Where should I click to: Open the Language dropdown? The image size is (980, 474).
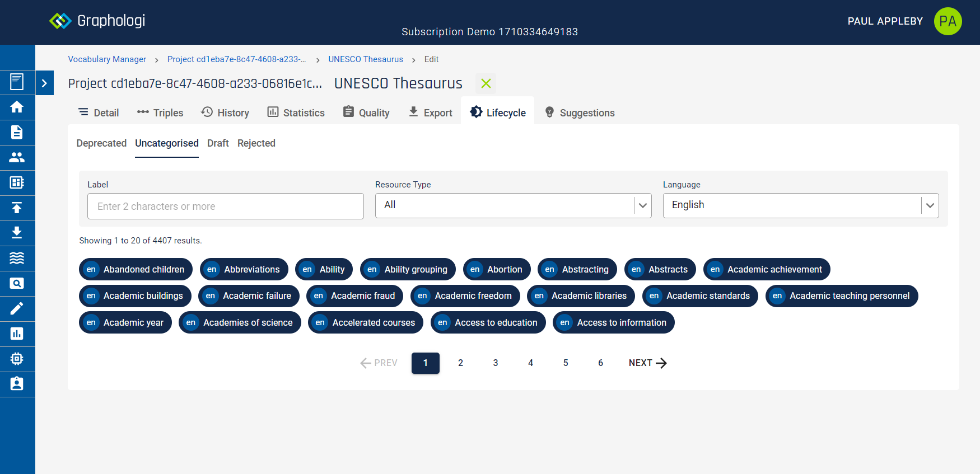tap(801, 205)
